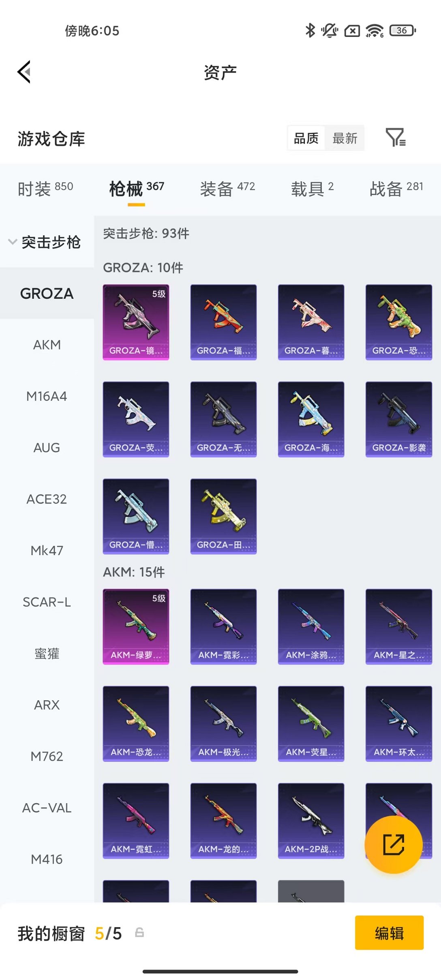The image size is (441, 980).
Task: Tap the Bluetooth icon in status bar
Action: (x=310, y=30)
